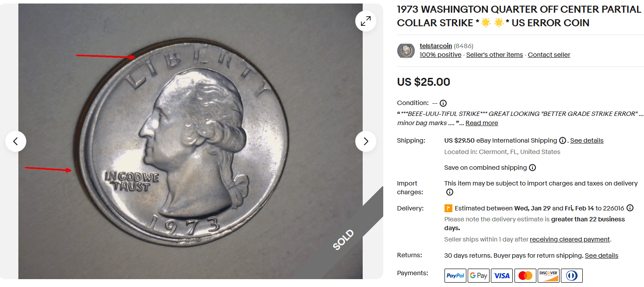Image resolution: width=644 pixels, height=287 pixels.
Task: Open the fullscreen view of the coin photo
Action: (x=366, y=21)
